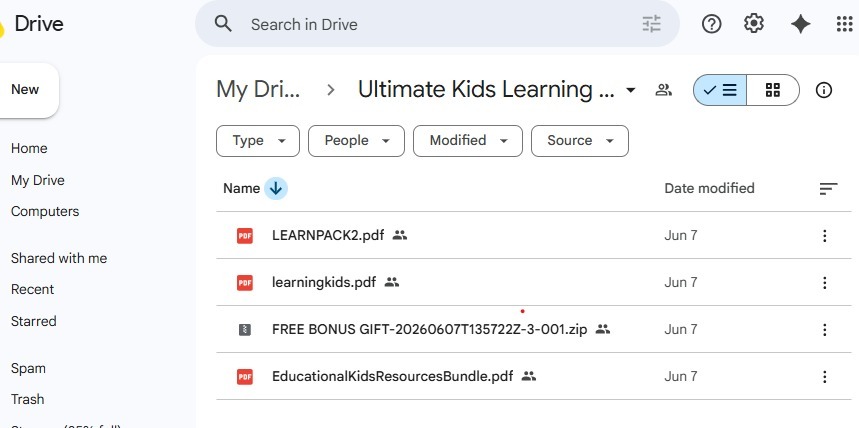Click in the Search in Drive field
The image size is (859, 428).
point(437,24)
